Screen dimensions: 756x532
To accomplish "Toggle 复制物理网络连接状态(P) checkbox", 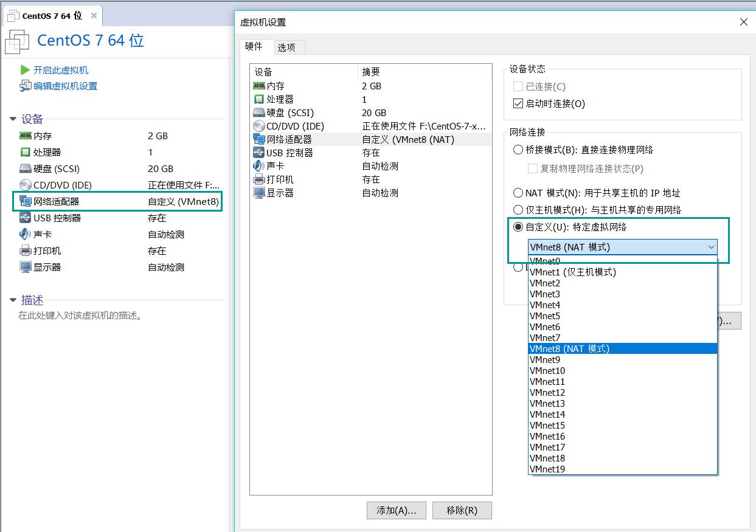I will pos(533,168).
